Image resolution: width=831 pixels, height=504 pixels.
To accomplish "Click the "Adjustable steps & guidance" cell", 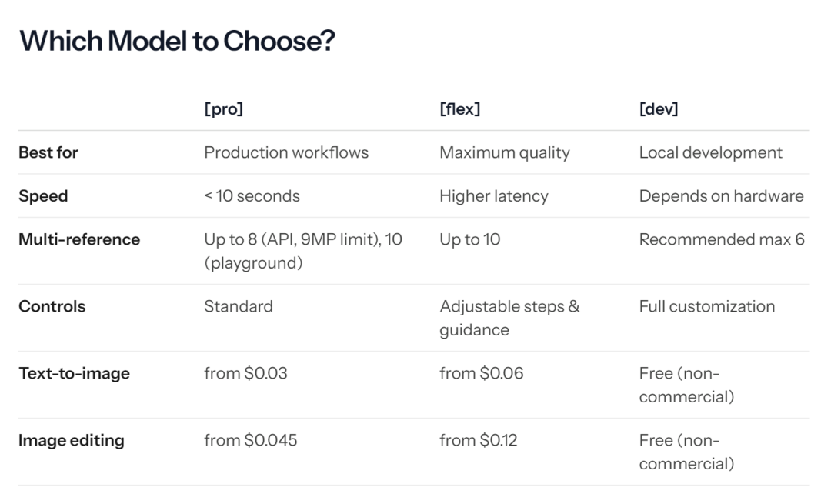I will tap(509, 318).
